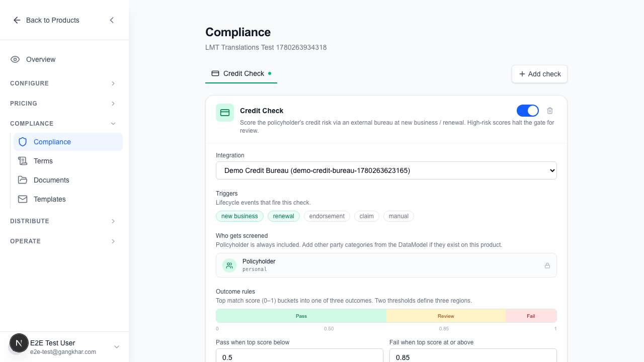Click the plus icon in Add check
Screen dimensions: 644x362
(522, 74)
